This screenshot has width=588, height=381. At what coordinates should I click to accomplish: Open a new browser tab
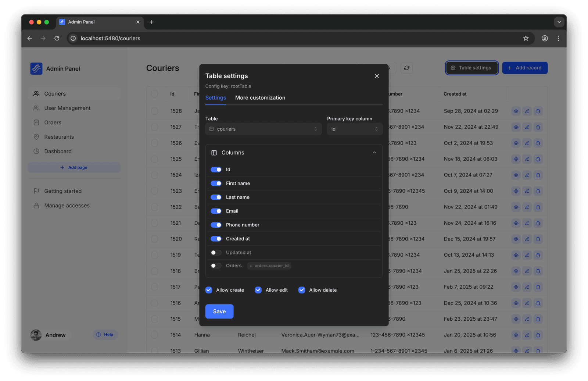click(151, 22)
